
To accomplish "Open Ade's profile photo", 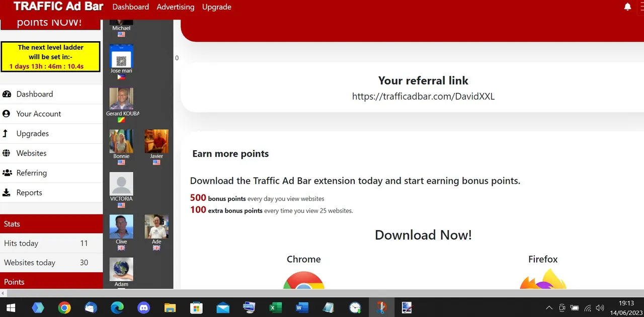I will (x=156, y=227).
